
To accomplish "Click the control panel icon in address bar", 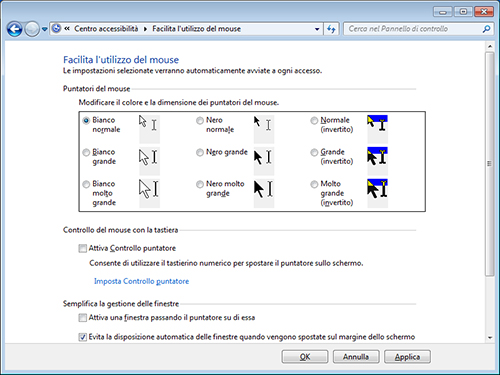I will click(57, 29).
